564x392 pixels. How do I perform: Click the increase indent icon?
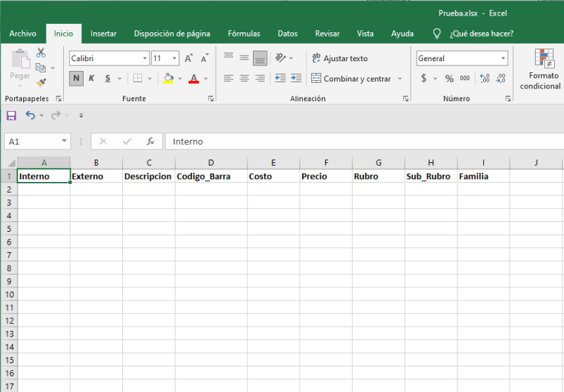click(296, 79)
